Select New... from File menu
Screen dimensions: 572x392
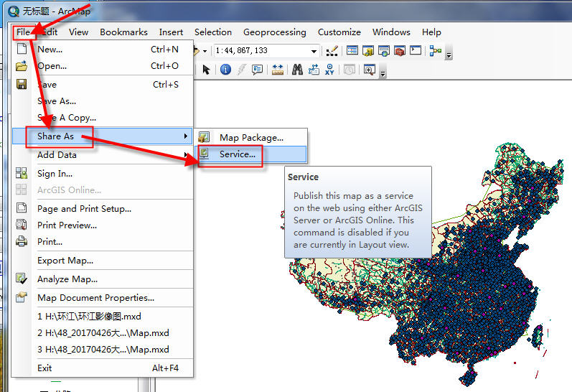pyautogui.click(x=103, y=50)
